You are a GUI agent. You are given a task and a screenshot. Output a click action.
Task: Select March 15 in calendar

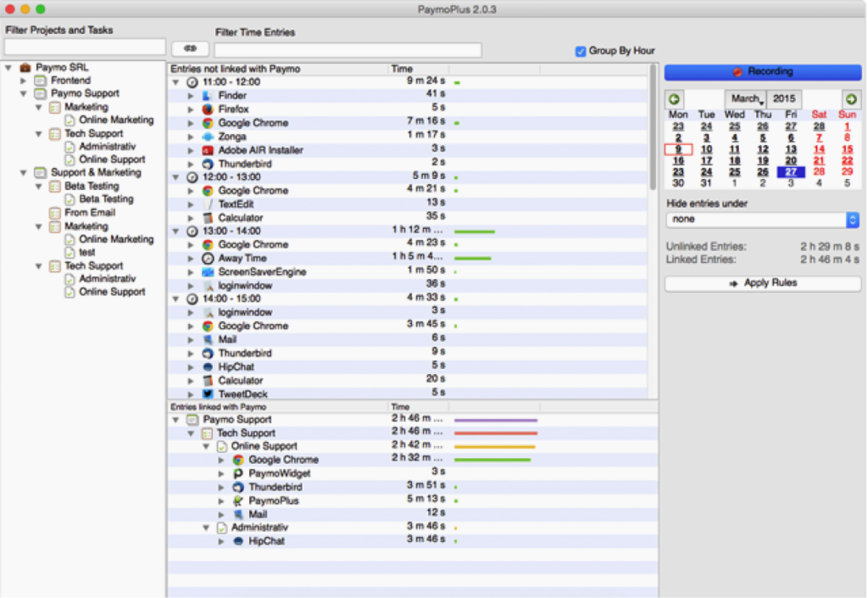coord(847,149)
